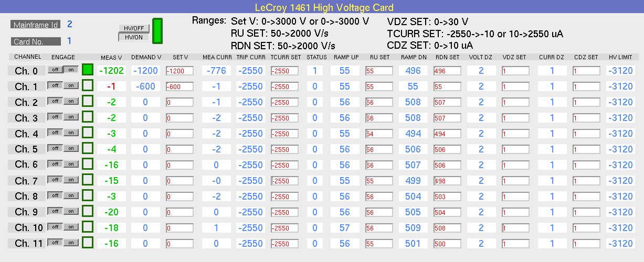Click Ch. 4 engage indicator square
Screen dimensions: 644x262
[x=88, y=133]
